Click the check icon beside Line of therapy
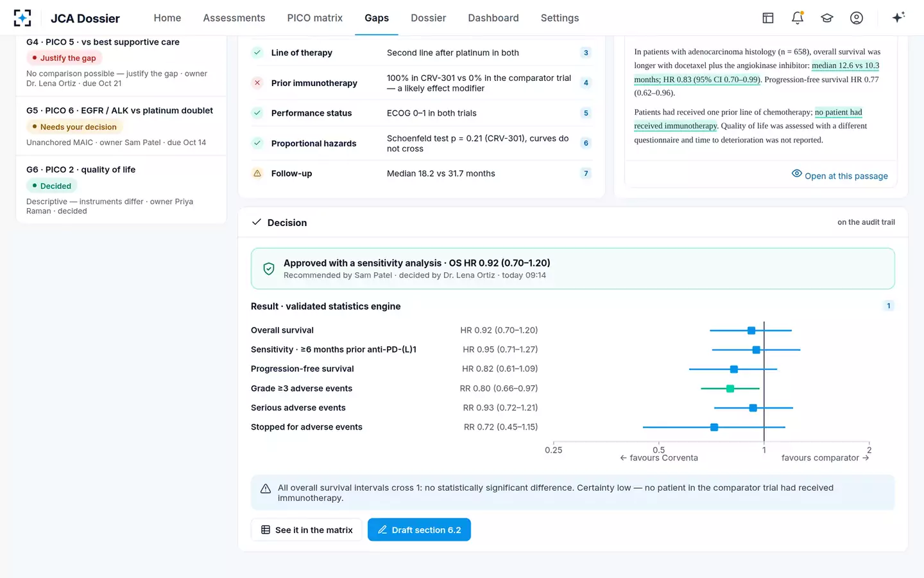The height and width of the screenshot is (578, 924). [x=257, y=53]
